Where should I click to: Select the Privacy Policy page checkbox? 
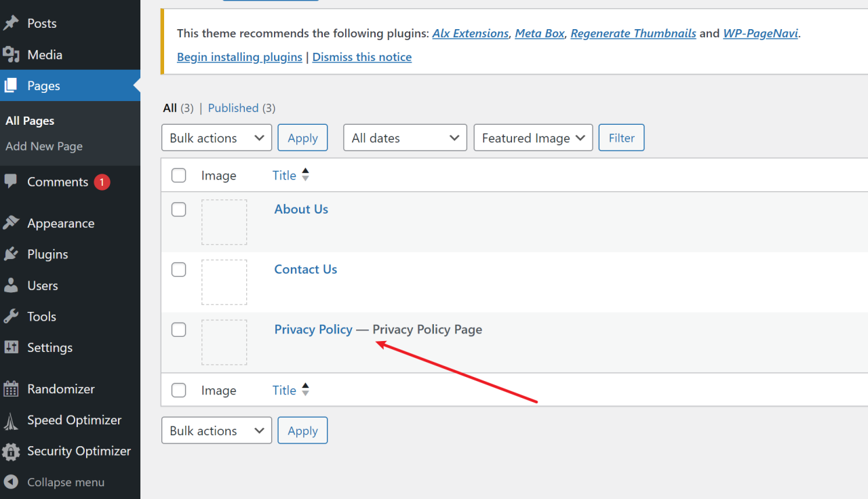(178, 330)
